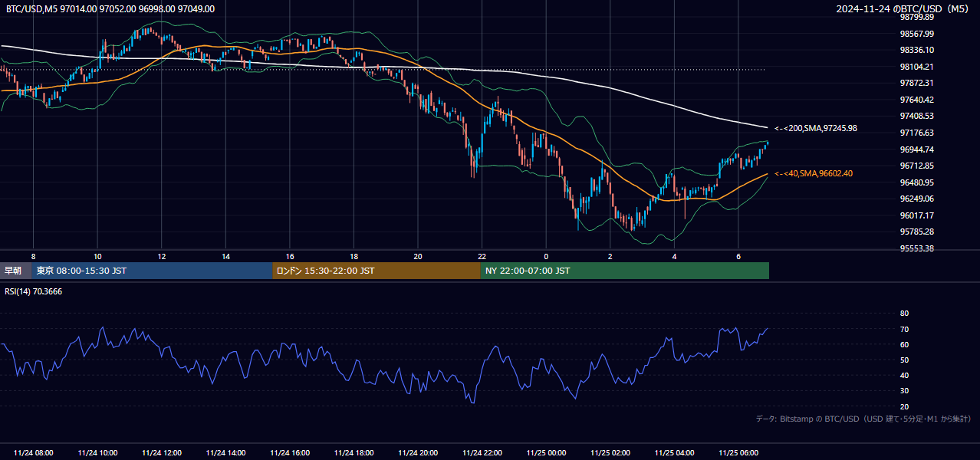Click hour label 12 under the price chart

(x=162, y=256)
